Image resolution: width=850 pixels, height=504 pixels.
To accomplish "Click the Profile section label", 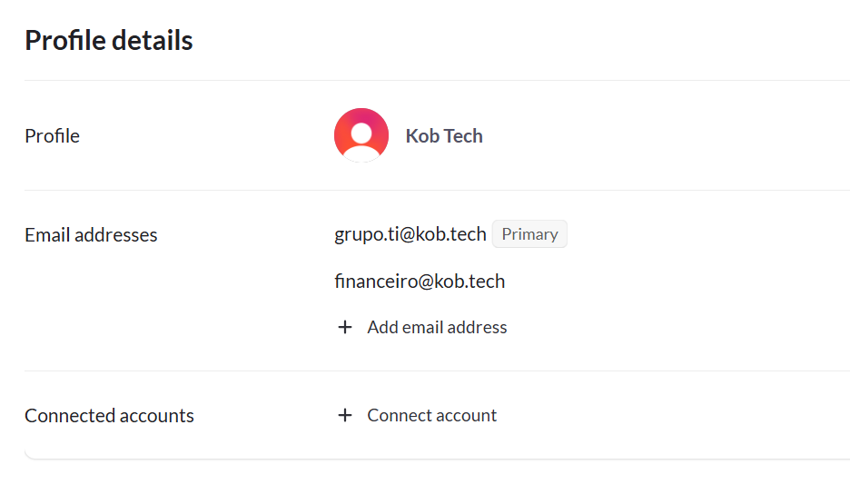I will coord(53,136).
